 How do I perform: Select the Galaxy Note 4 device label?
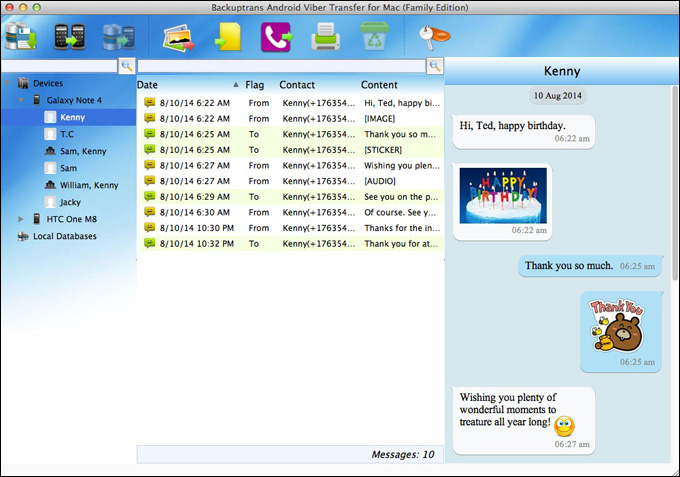click(x=74, y=100)
